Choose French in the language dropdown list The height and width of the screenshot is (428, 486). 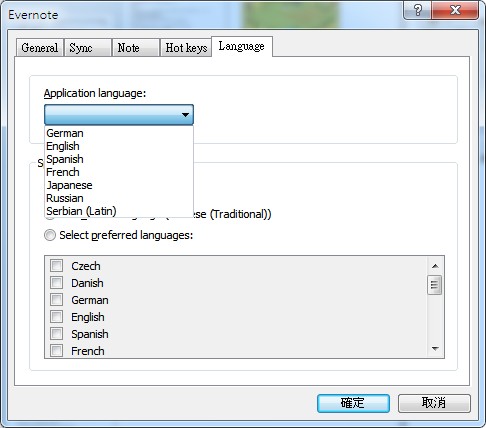click(x=119, y=172)
